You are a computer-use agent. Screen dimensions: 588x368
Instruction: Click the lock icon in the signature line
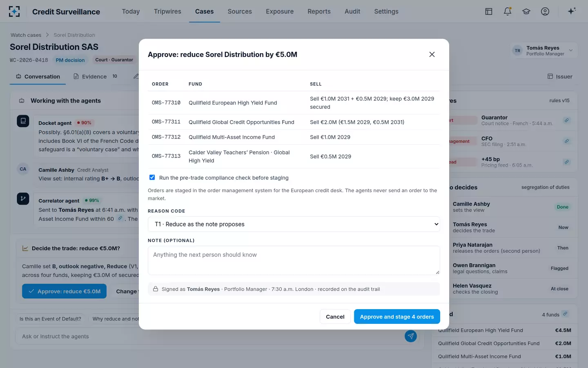(x=156, y=289)
